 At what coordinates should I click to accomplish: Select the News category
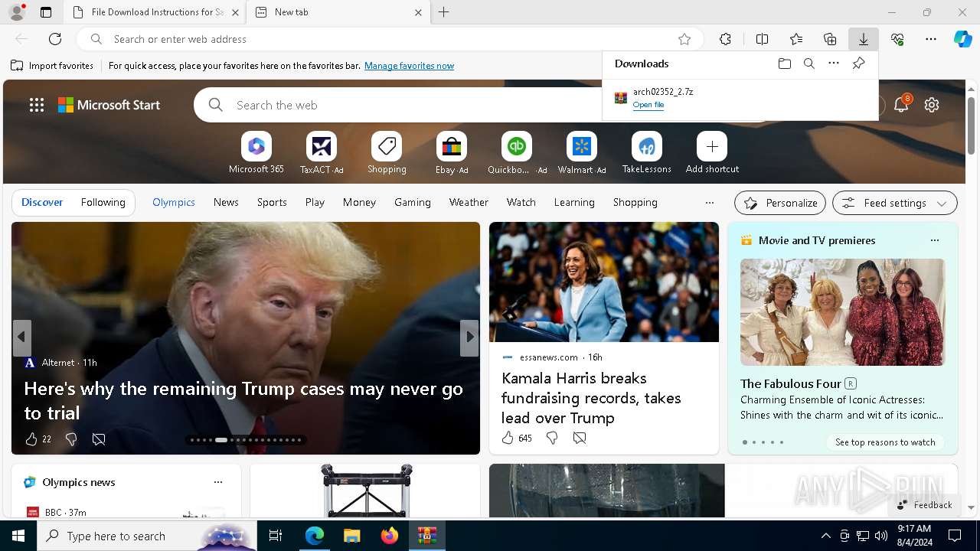coord(226,203)
